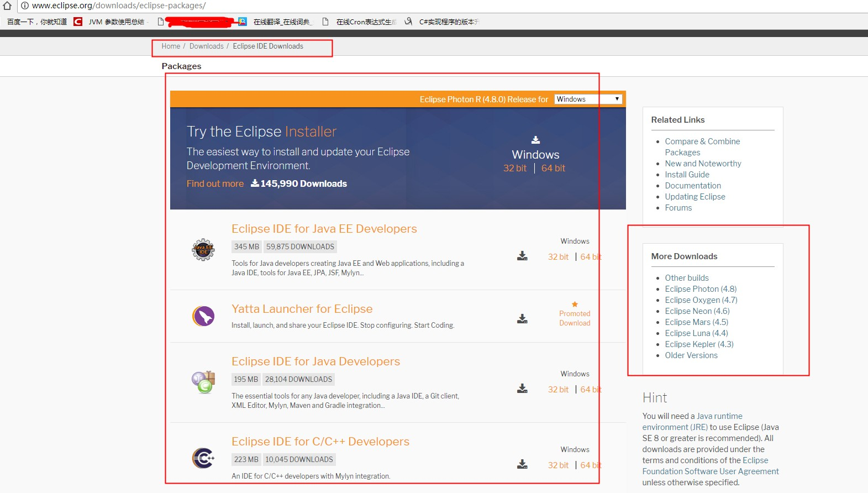Click the browser home icon
868x493 pixels.
coord(7,6)
